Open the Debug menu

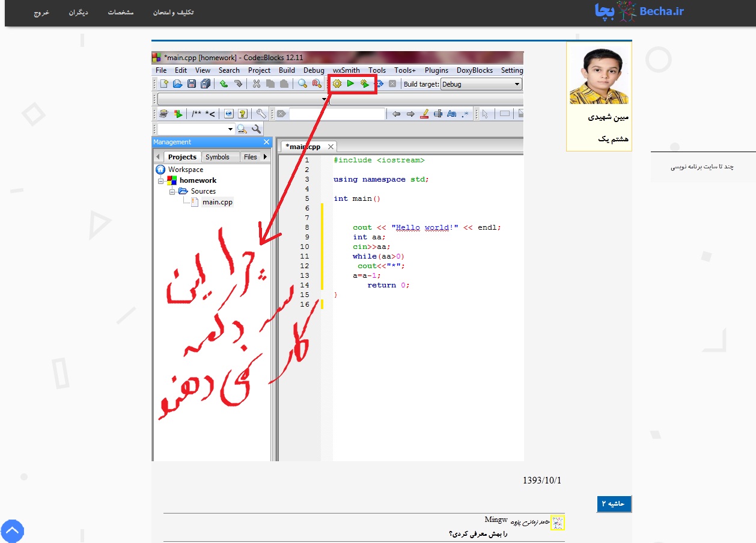point(313,70)
